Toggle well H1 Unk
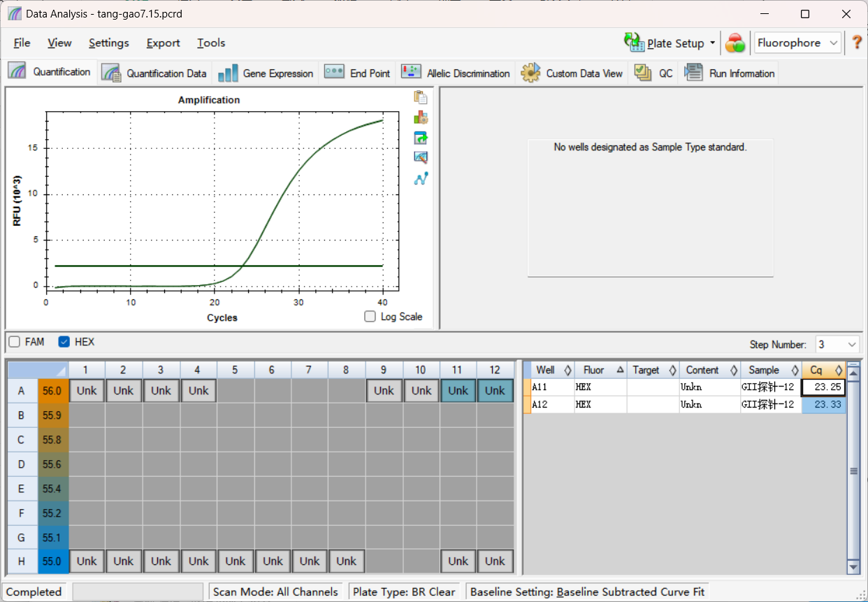Viewport: 868px width, 602px height. pyautogui.click(x=87, y=561)
